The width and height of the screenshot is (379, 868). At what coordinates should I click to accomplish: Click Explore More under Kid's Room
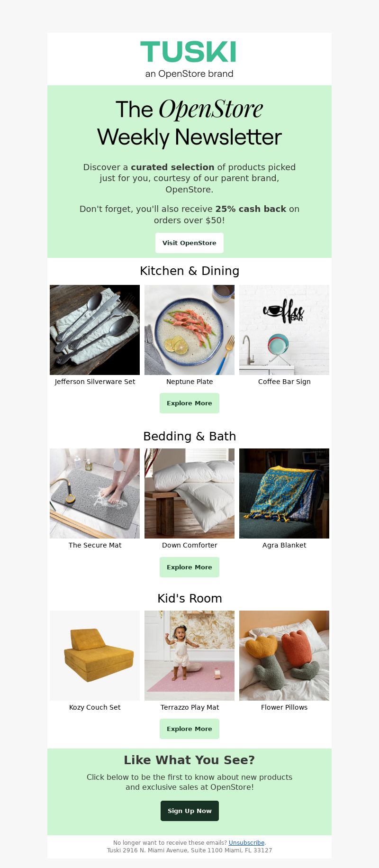[189, 729]
